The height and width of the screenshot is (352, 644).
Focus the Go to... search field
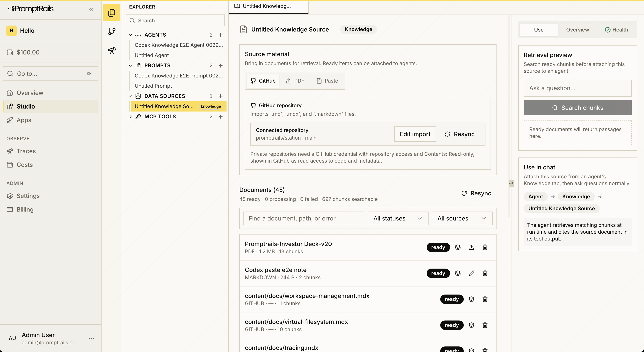click(51, 74)
